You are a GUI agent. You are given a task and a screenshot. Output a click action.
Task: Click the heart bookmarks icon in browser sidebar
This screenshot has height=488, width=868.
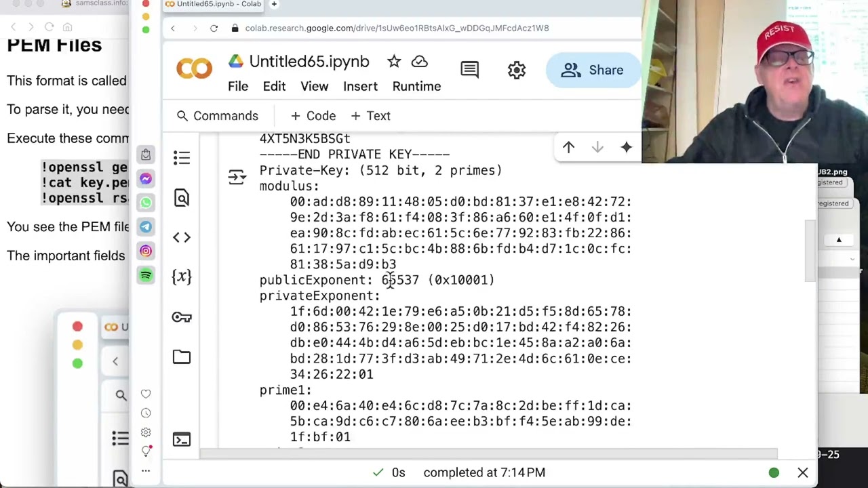click(x=146, y=394)
